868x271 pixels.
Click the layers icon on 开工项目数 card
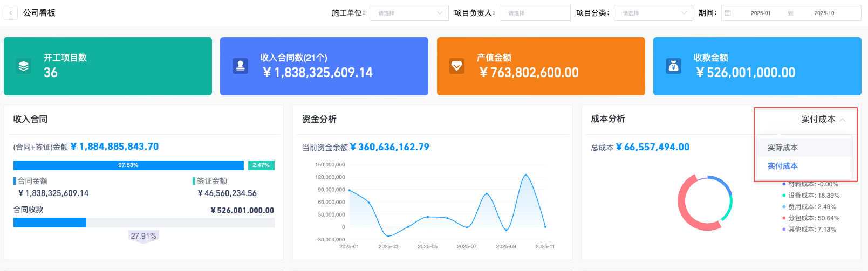23,66
